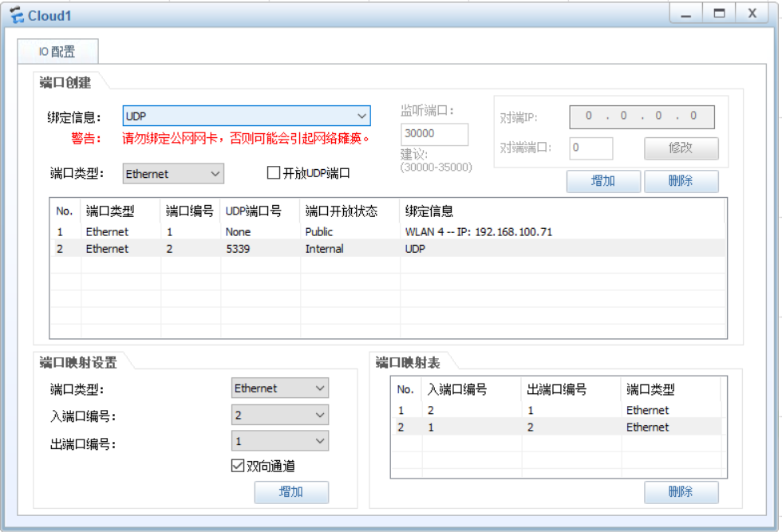Image resolution: width=782 pixels, height=532 pixels.
Task: Click the 对端端口 input field
Action: [591, 148]
